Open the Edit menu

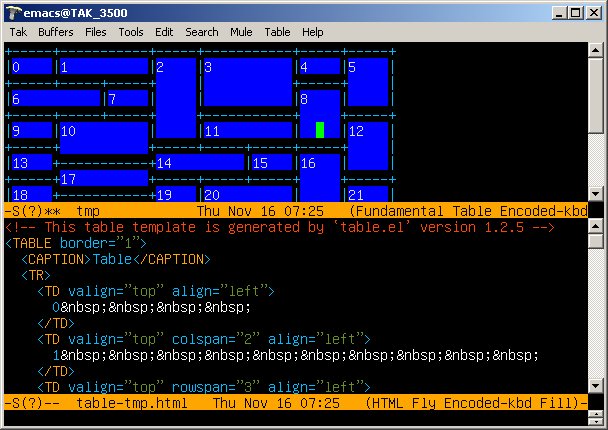click(164, 32)
